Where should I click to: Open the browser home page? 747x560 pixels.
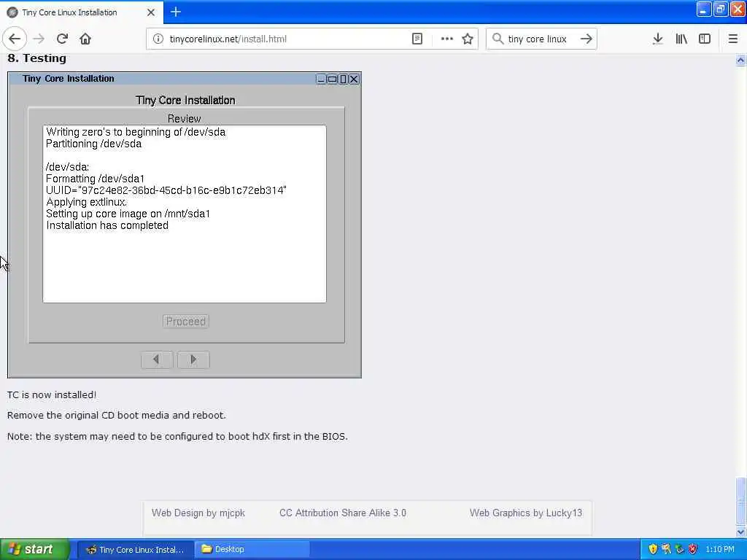[x=85, y=39]
